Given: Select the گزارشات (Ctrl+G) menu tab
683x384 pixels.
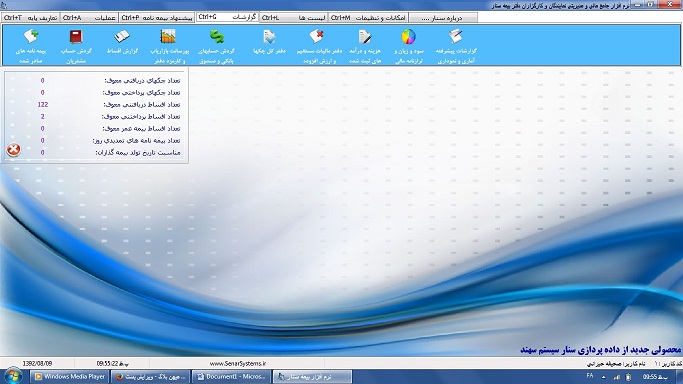Looking at the screenshot, I should click(x=227, y=17).
